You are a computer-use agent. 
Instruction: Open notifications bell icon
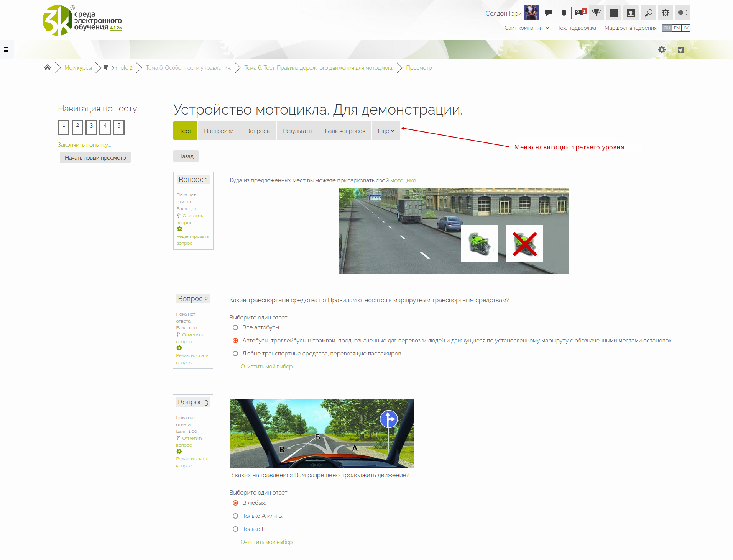point(564,13)
